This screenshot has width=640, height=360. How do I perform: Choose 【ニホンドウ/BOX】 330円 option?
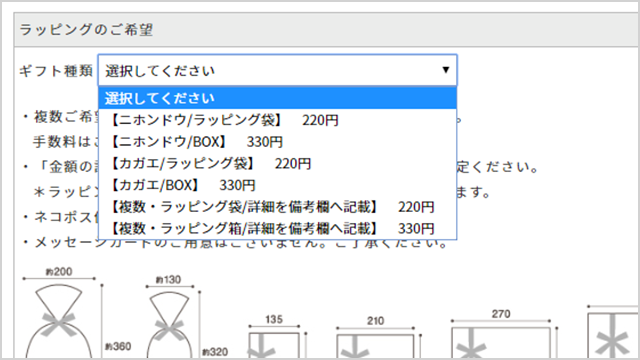tap(277, 142)
